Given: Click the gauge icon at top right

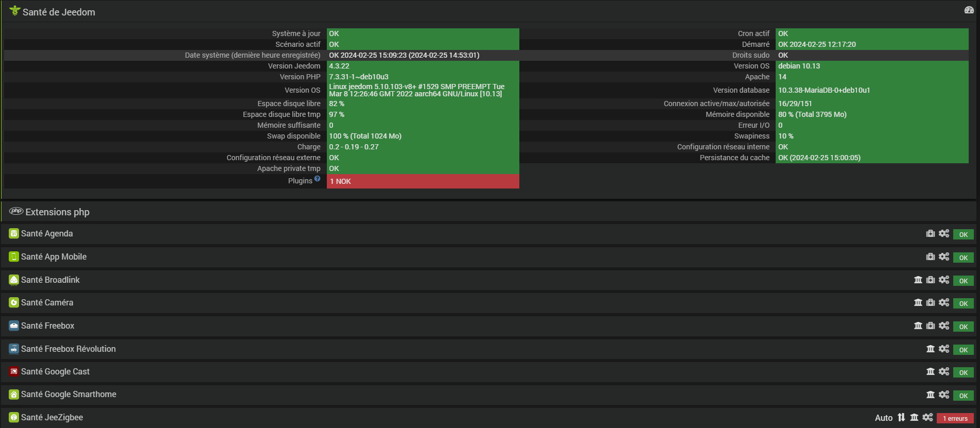Looking at the screenshot, I should pos(969,10).
